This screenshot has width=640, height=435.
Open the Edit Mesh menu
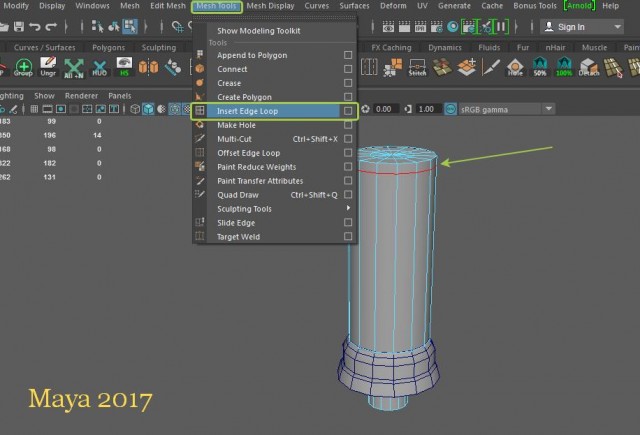[167, 6]
